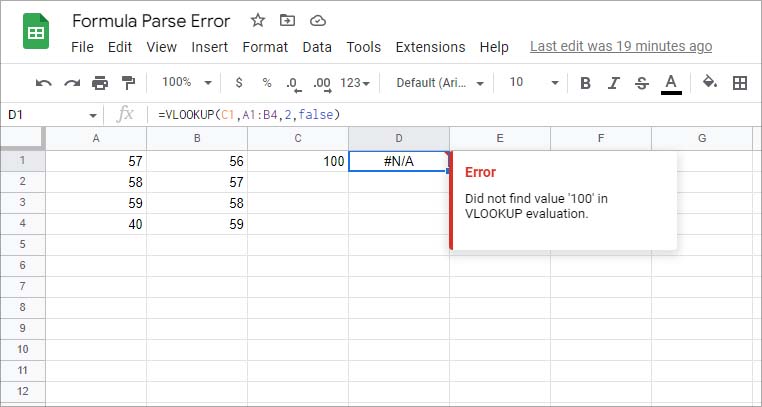Select cell C1 containing 100
The width and height of the screenshot is (762, 407).
coord(298,161)
